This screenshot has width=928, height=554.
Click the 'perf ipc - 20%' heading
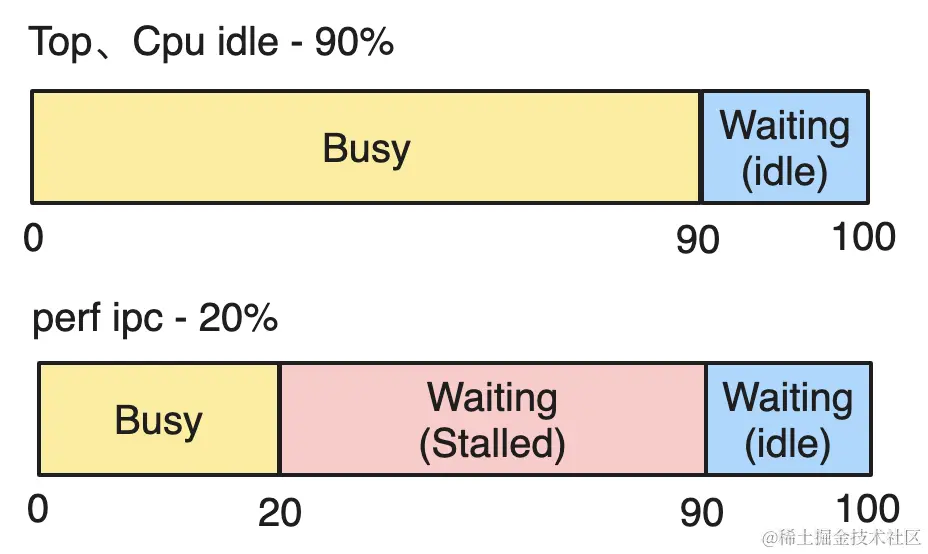tap(154, 318)
